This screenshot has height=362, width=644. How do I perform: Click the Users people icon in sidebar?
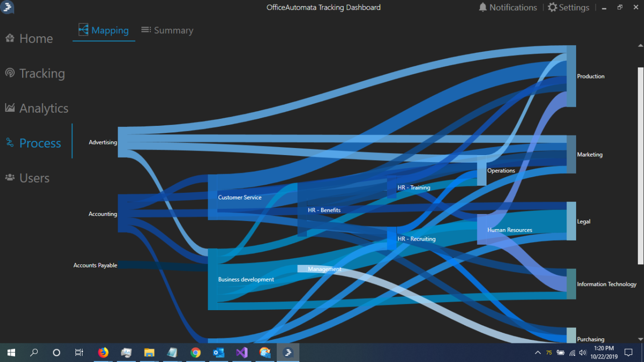coord(10,178)
